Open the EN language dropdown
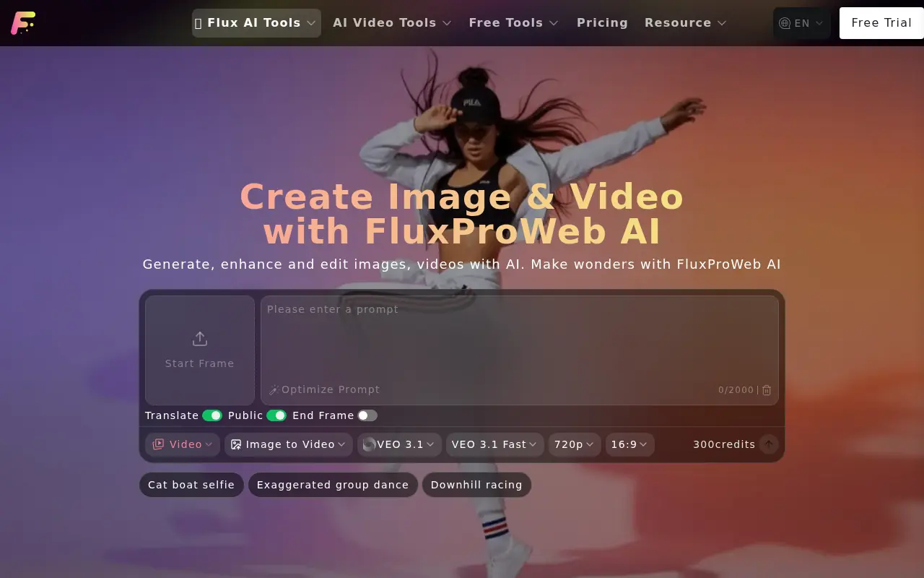924x578 pixels. [802, 23]
